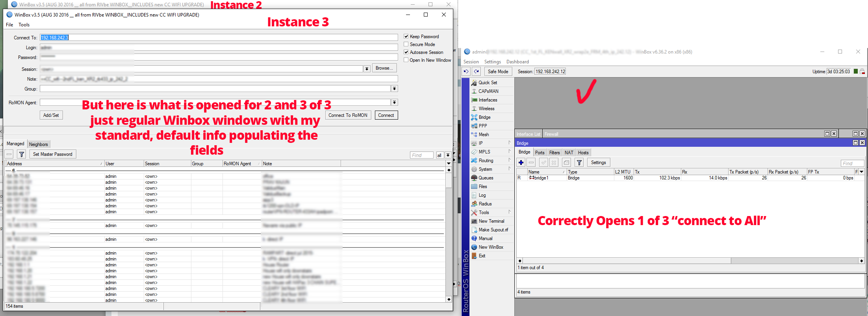The image size is (868, 316).
Task: Launch New Terminal from the sidebar
Action: click(491, 221)
